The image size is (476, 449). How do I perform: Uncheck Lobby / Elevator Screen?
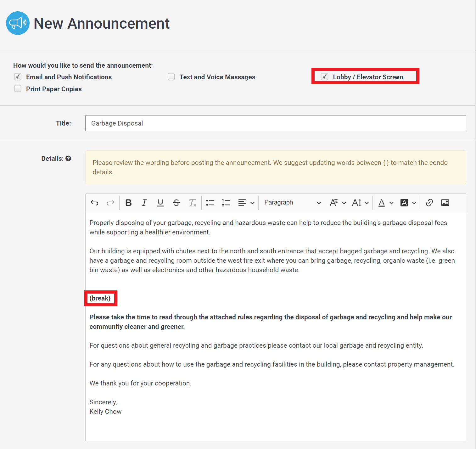pyautogui.click(x=324, y=76)
